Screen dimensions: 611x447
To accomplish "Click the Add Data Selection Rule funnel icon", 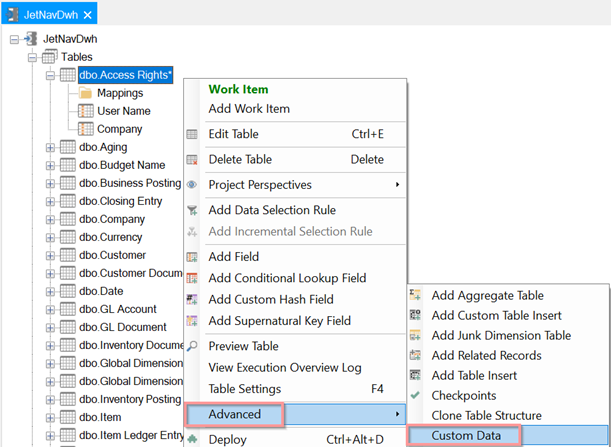I will tap(193, 210).
